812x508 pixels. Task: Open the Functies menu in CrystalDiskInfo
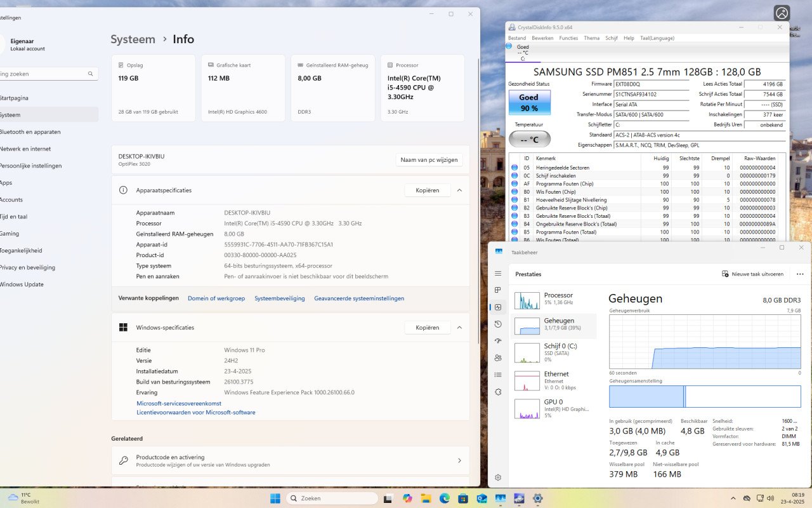tap(568, 38)
